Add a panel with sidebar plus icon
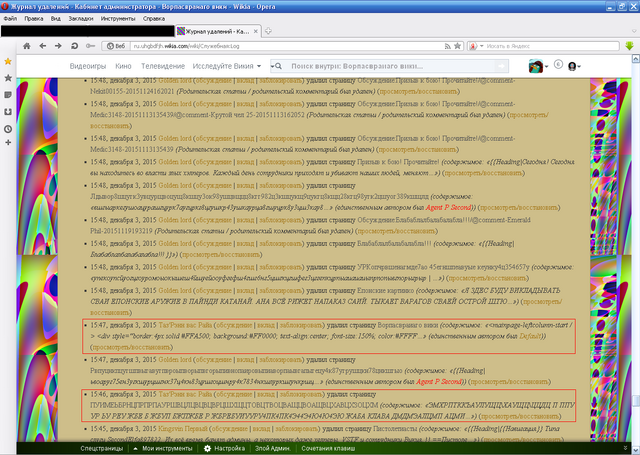The width and height of the screenshot is (640, 455). pyautogui.click(x=8, y=142)
